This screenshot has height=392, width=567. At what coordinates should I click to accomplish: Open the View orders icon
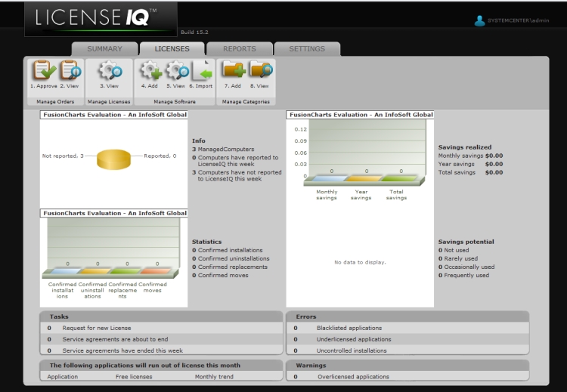(x=70, y=70)
